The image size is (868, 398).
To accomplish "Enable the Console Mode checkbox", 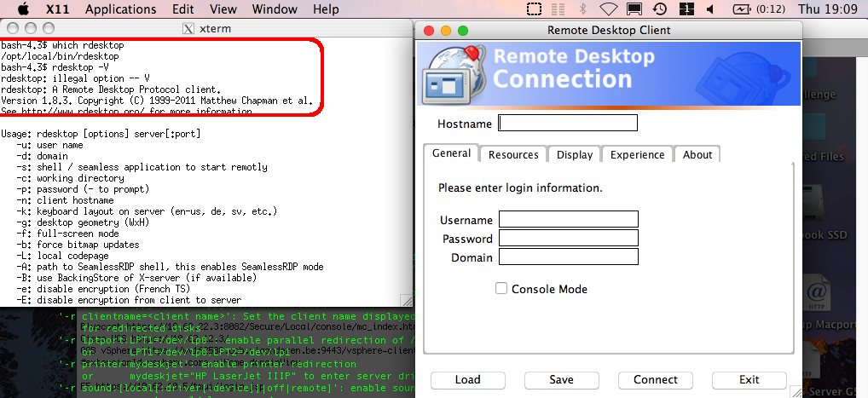I will tap(501, 288).
